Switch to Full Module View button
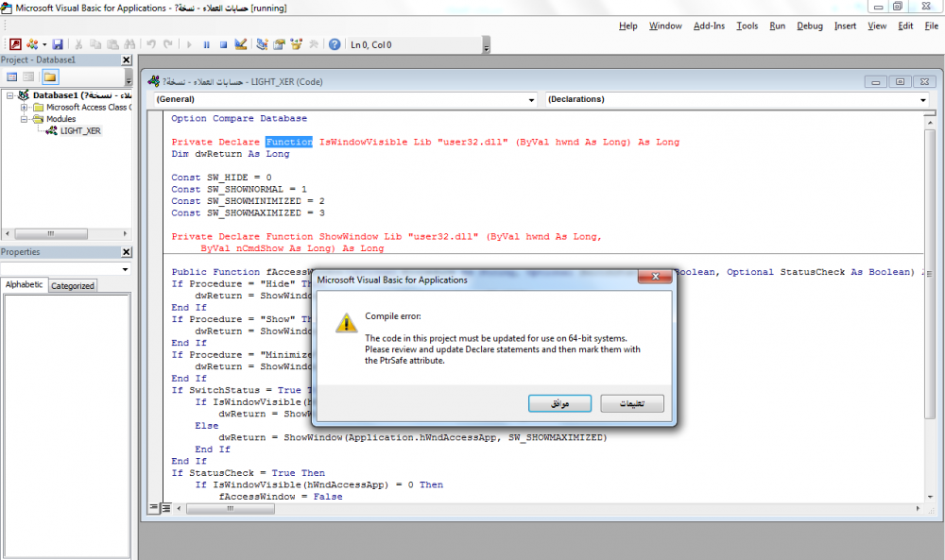This screenshot has height=560, width=945. (x=165, y=508)
